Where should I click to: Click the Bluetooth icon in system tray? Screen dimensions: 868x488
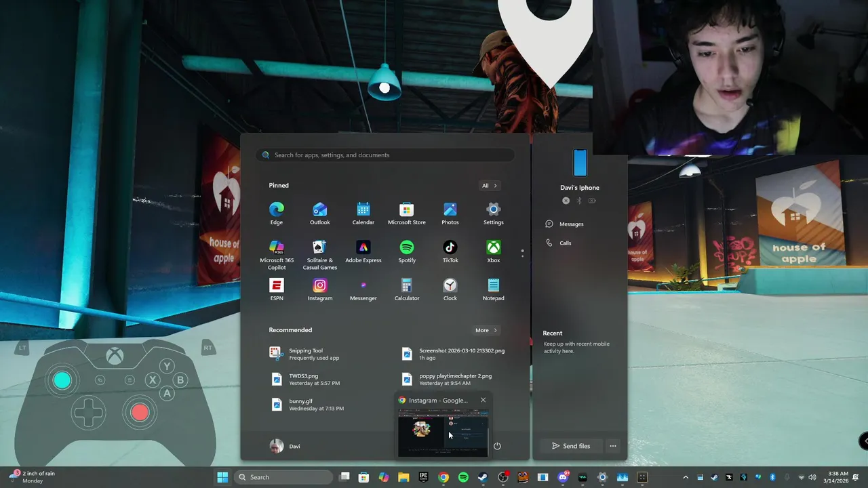(x=772, y=477)
